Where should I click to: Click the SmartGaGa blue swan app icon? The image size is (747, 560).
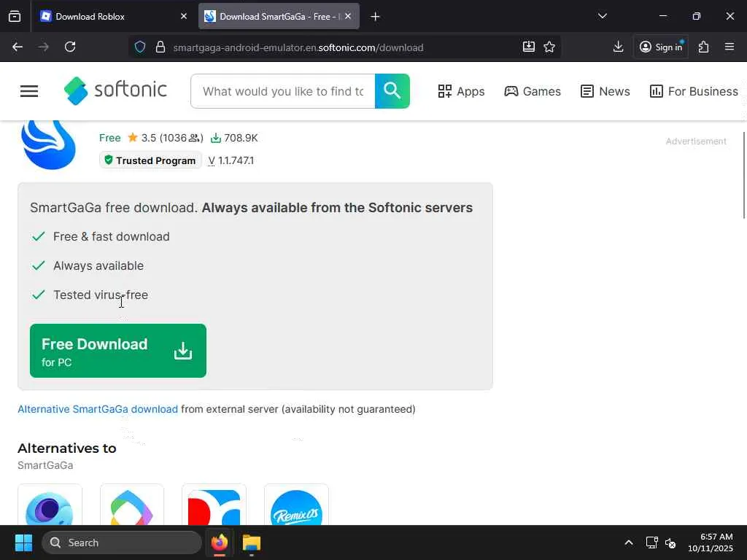pyautogui.click(x=49, y=145)
